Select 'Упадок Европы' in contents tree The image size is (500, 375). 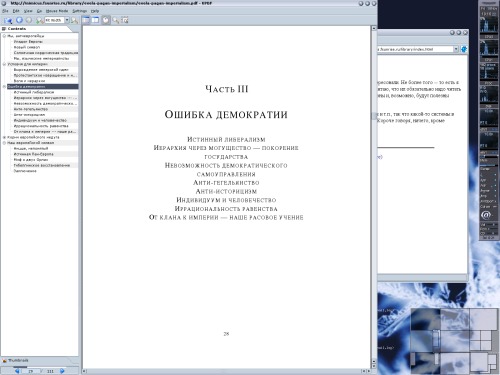click(x=28, y=42)
